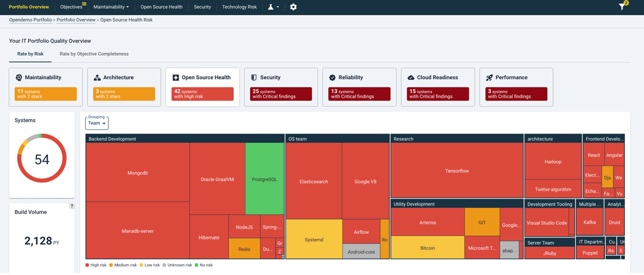This screenshot has height=275, width=644.
Task: Select the Puppet tile
Action: tap(590, 253)
